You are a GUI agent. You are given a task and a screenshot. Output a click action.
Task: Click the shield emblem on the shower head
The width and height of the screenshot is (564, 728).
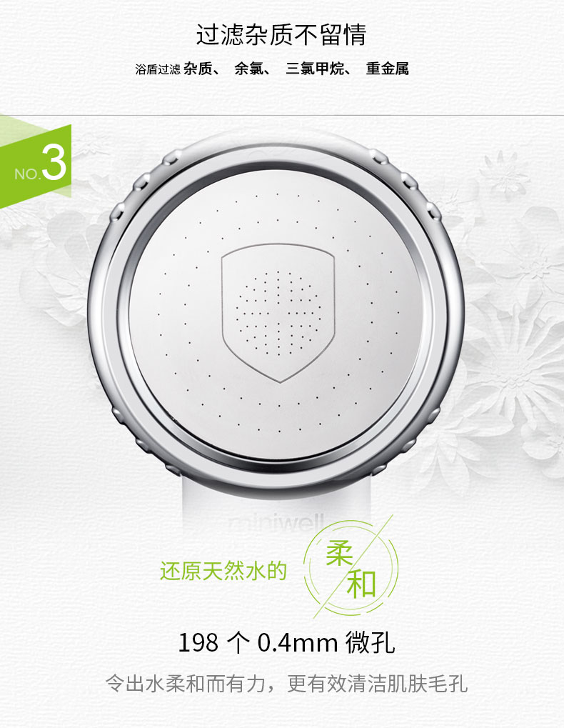click(x=278, y=313)
